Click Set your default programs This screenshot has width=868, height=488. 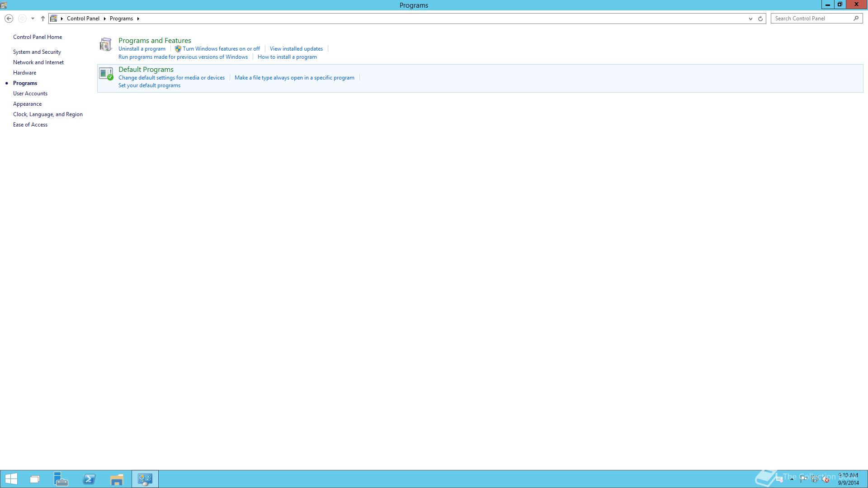pos(149,85)
